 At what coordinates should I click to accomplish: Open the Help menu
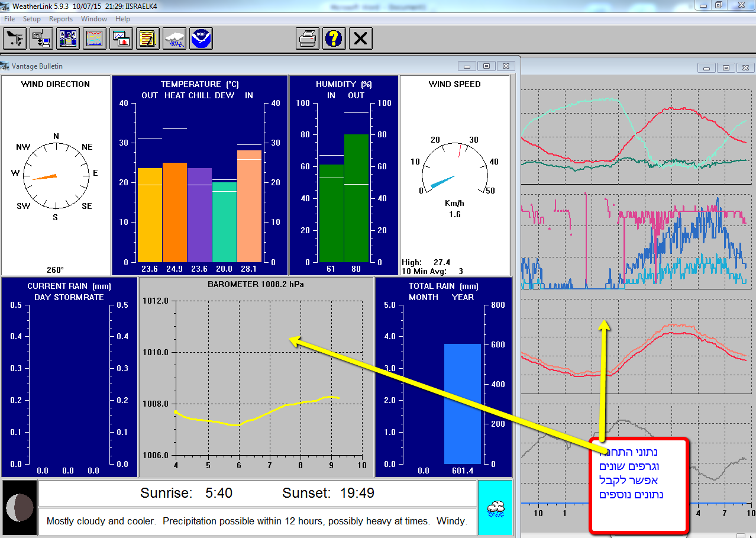(x=122, y=19)
